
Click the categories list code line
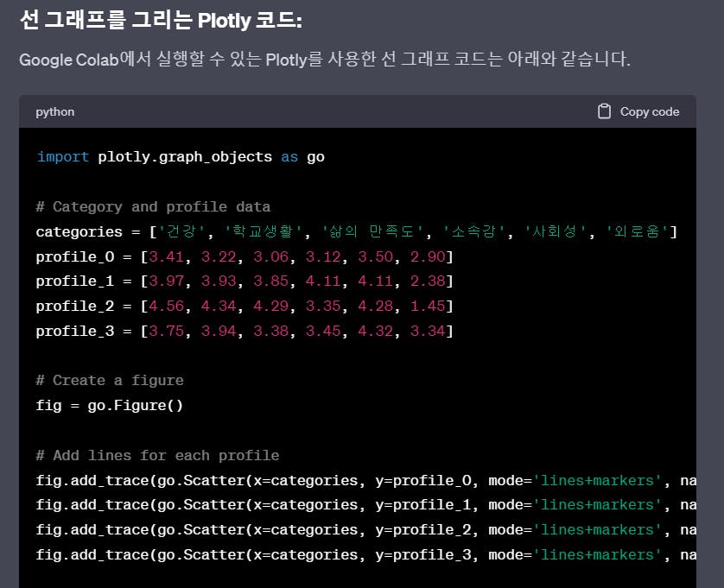[357, 231]
